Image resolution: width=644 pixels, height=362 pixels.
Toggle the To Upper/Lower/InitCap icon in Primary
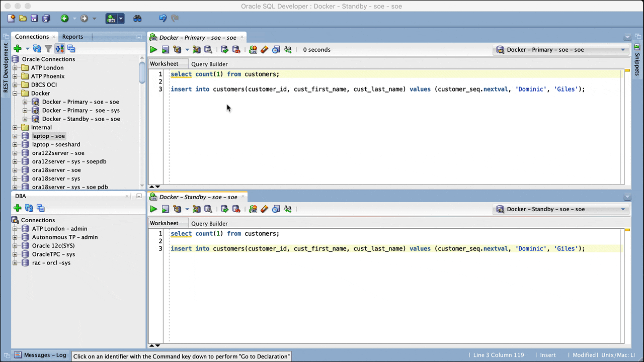(288, 50)
